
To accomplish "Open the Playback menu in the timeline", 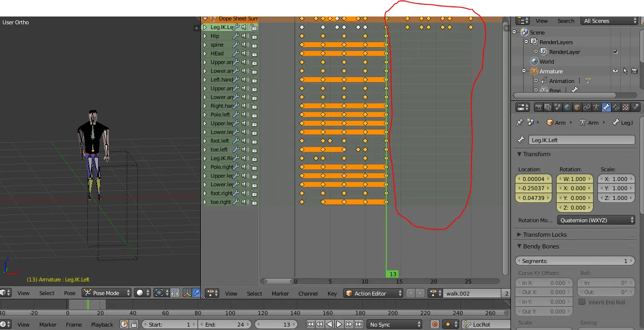I will 102,325.
